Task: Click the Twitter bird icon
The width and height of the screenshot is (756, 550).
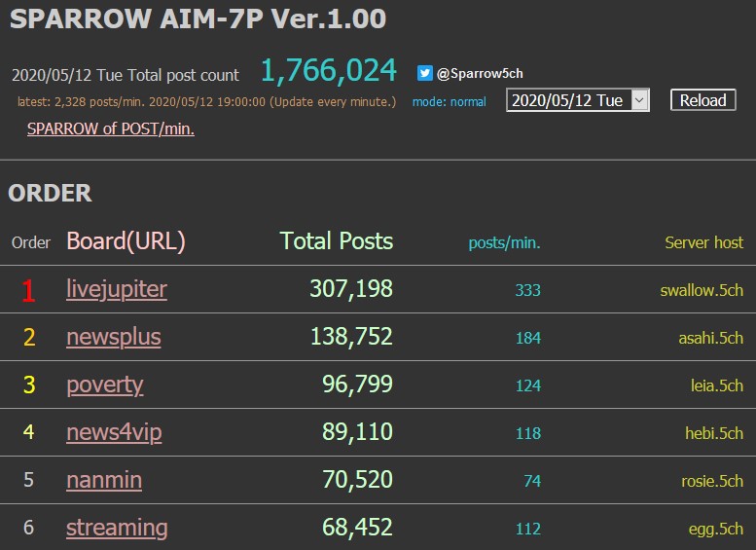Action: [425, 73]
